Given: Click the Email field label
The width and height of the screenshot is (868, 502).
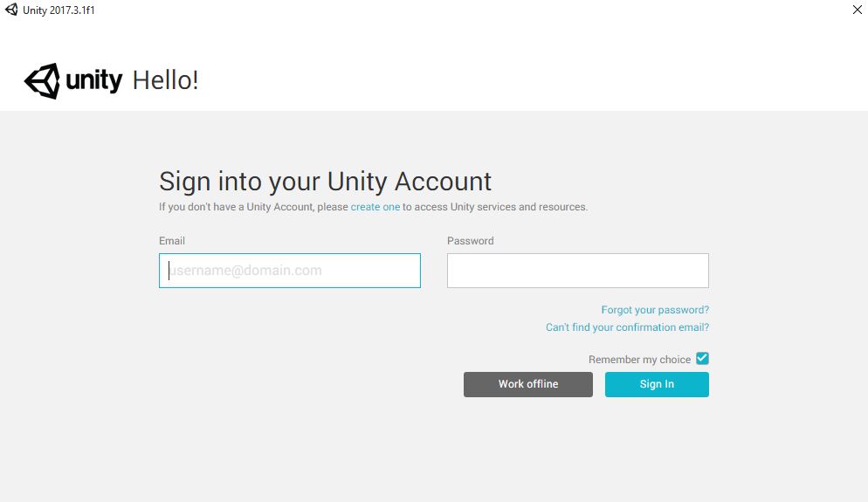Looking at the screenshot, I should coord(172,241).
